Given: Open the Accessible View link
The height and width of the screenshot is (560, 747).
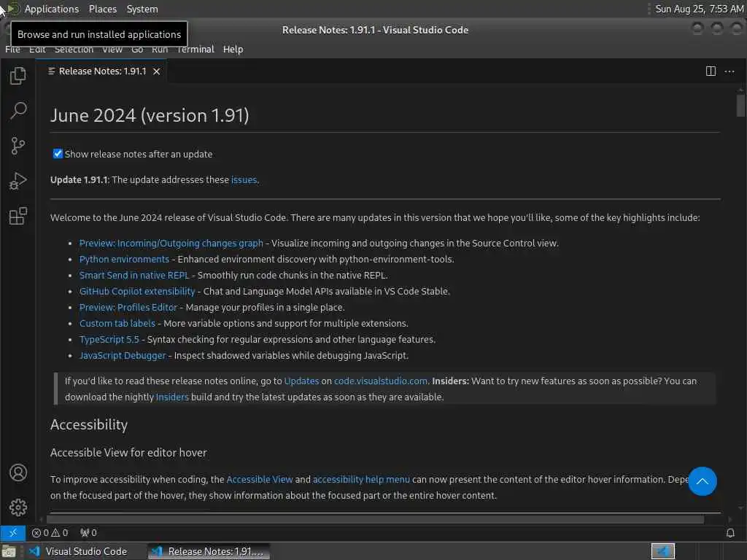Looking at the screenshot, I should tap(260, 479).
